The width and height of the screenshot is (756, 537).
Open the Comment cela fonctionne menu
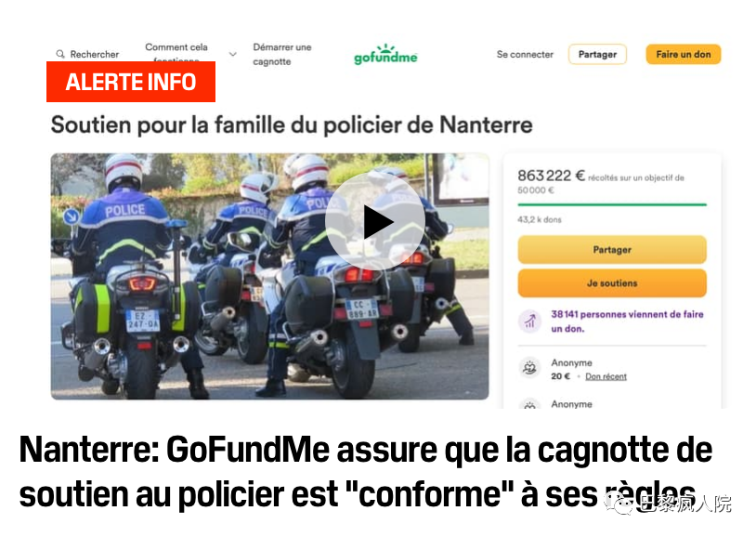[176, 53]
